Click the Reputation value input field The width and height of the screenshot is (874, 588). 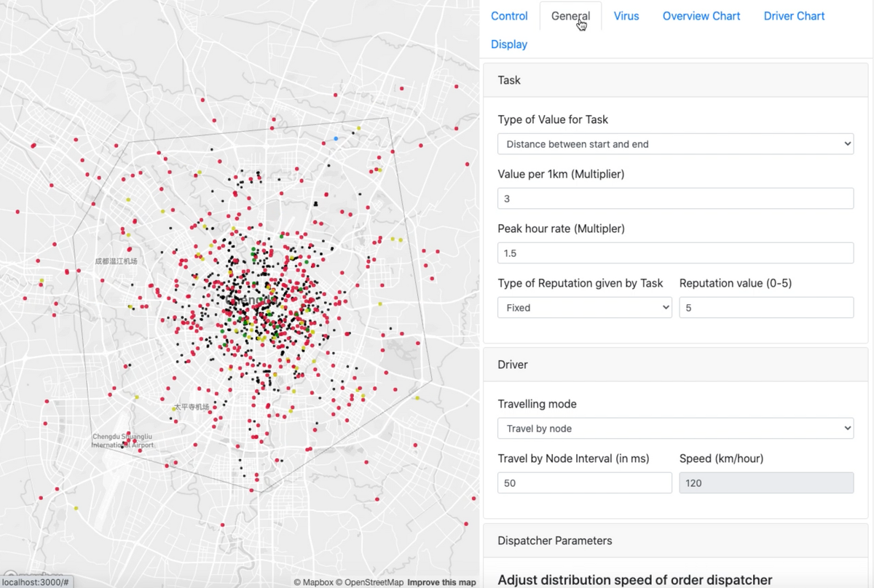click(x=765, y=307)
